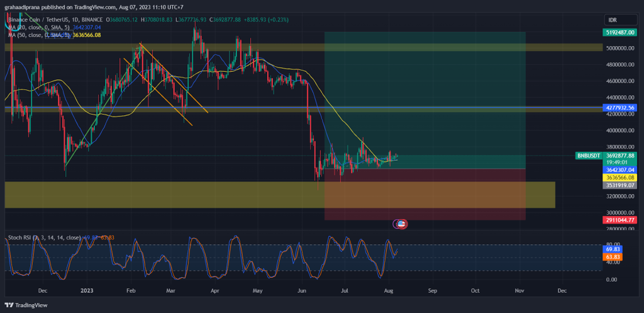Click the TradingView logo at bottom left
The width and height of the screenshot is (644, 313).
coord(26,305)
